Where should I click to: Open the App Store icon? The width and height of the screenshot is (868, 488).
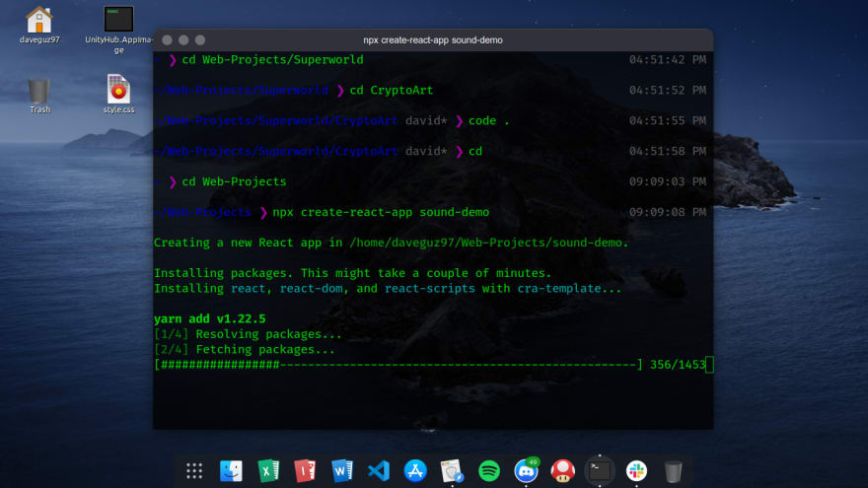coord(415,471)
